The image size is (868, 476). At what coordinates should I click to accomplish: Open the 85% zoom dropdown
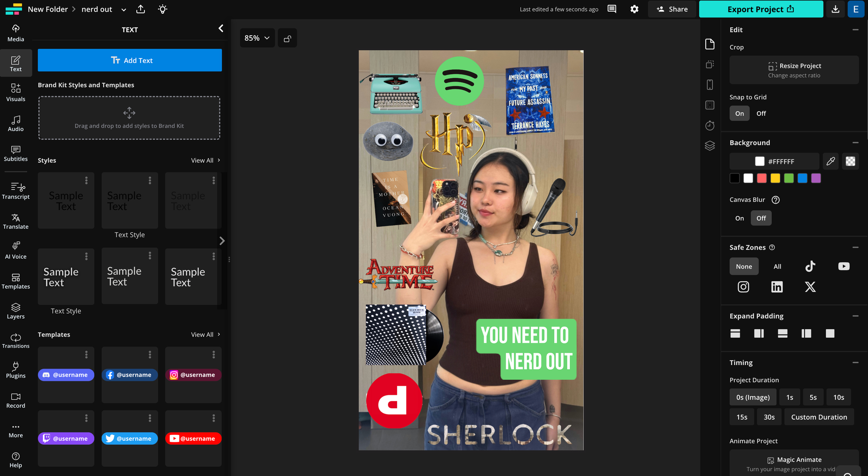257,38
